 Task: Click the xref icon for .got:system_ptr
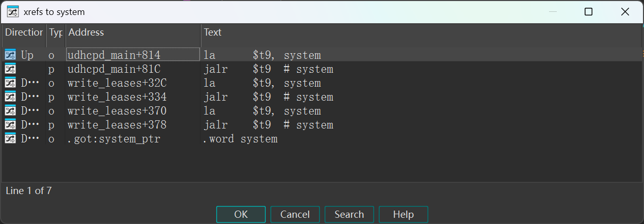10,138
